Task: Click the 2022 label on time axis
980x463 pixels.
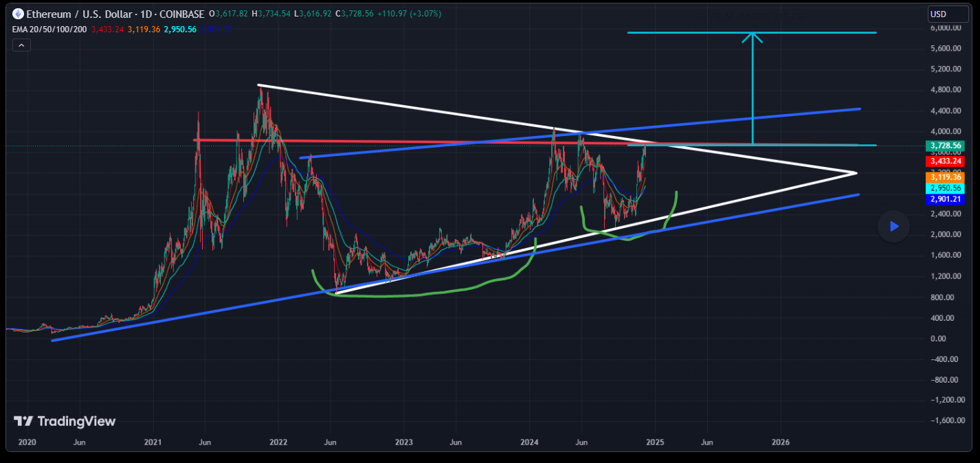Action: (278, 442)
